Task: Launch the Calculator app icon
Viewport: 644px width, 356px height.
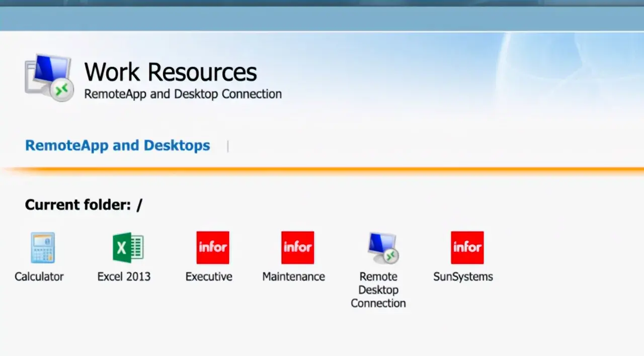Action: tap(42, 248)
